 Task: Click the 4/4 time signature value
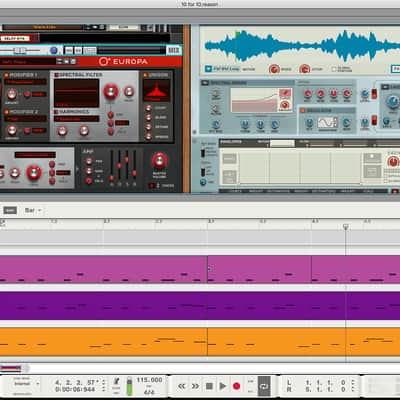[x=149, y=392]
